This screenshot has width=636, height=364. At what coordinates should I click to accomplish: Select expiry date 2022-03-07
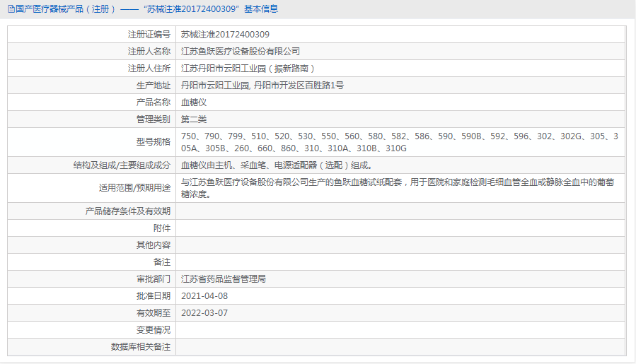pyautogui.click(x=204, y=313)
